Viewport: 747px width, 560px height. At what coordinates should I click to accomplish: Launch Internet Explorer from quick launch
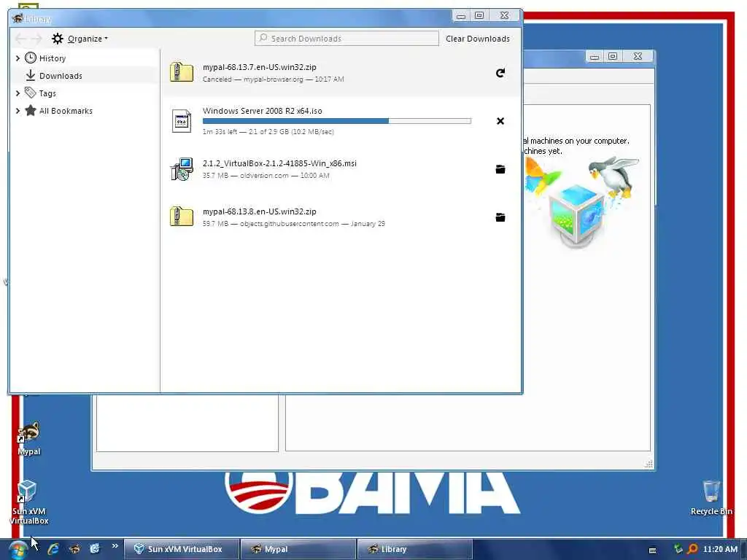point(53,549)
